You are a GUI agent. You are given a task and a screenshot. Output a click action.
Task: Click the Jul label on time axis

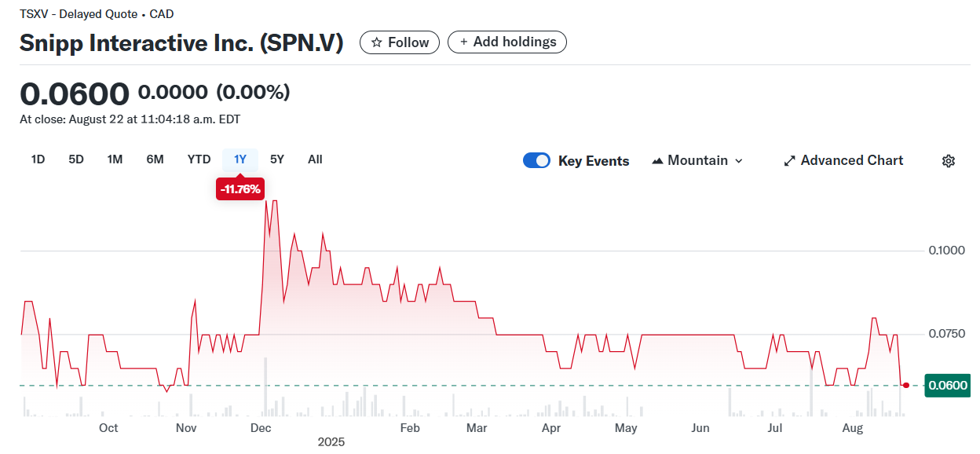click(x=775, y=428)
